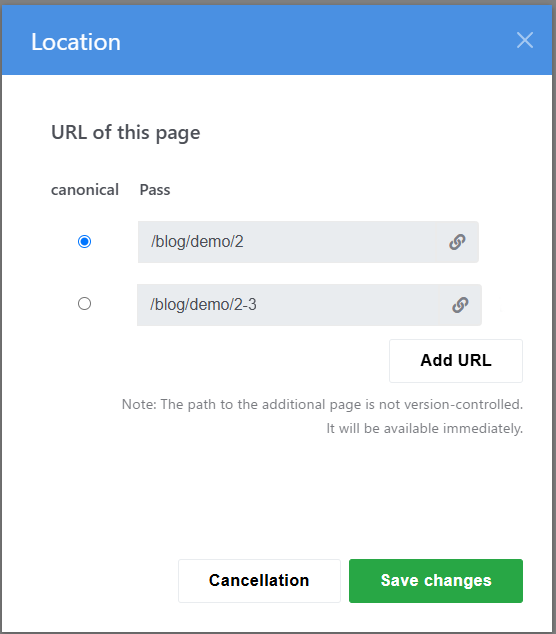Set /blog/demo/2-3 as canonical via its radio button
This screenshot has height=634, width=556.
(x=85, y=304)
